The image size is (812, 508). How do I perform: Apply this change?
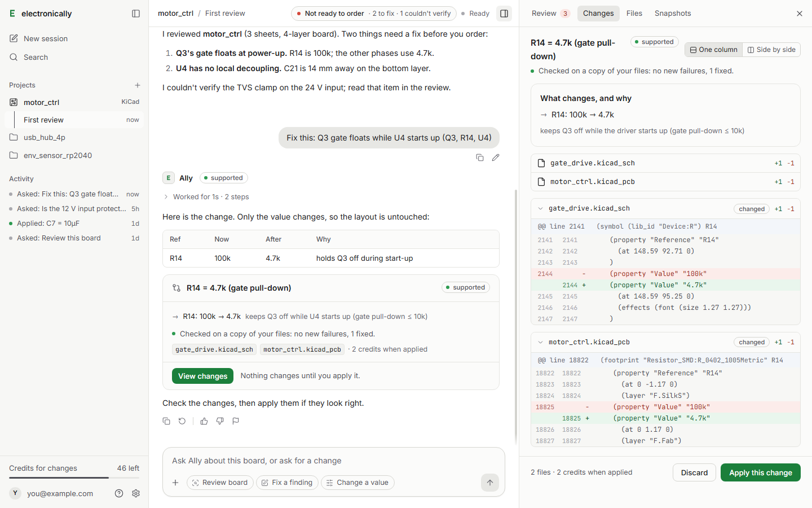pyautogui.click(x=760, y=472)
